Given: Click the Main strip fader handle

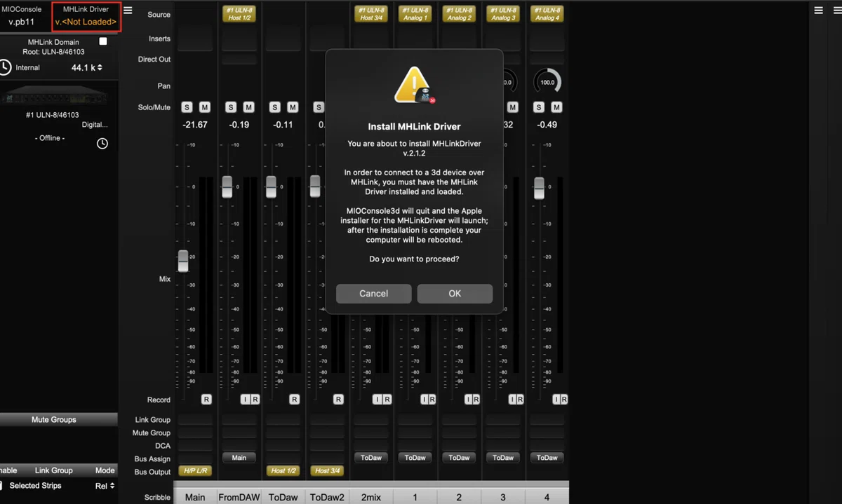Looking at the screenshot, I should pos(183,261).
